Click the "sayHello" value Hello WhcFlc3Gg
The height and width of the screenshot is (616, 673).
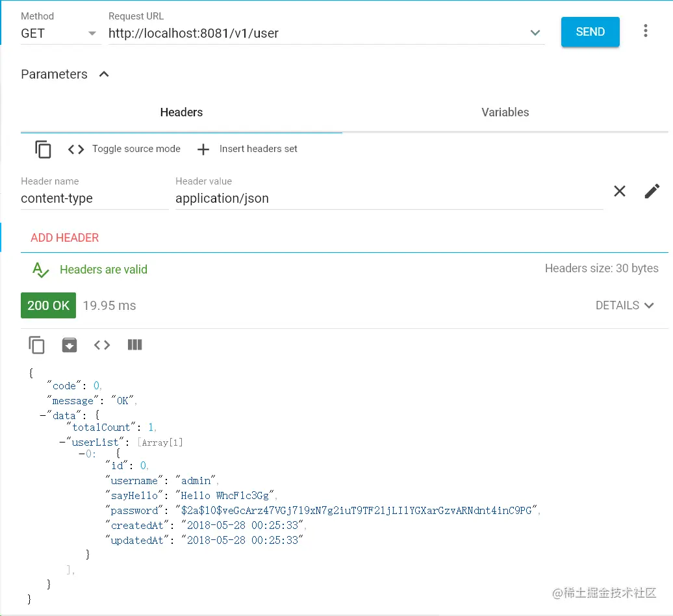(x=225, y=495)
